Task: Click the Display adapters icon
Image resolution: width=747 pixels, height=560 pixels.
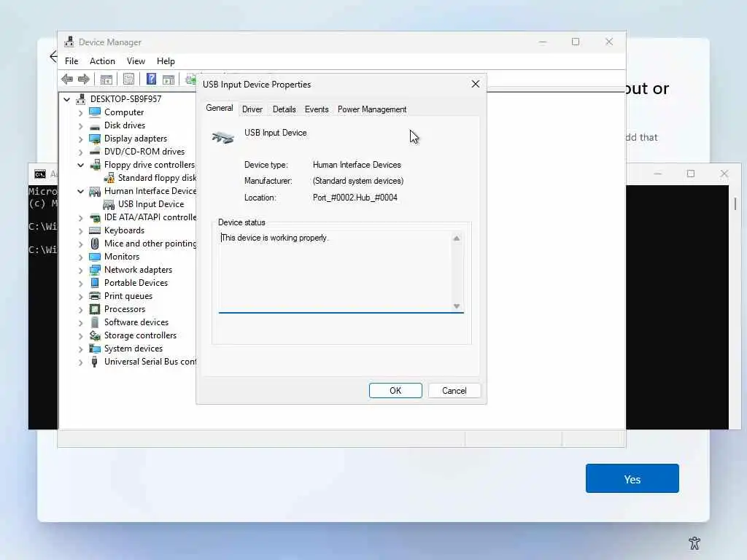Action: [95, 139]
